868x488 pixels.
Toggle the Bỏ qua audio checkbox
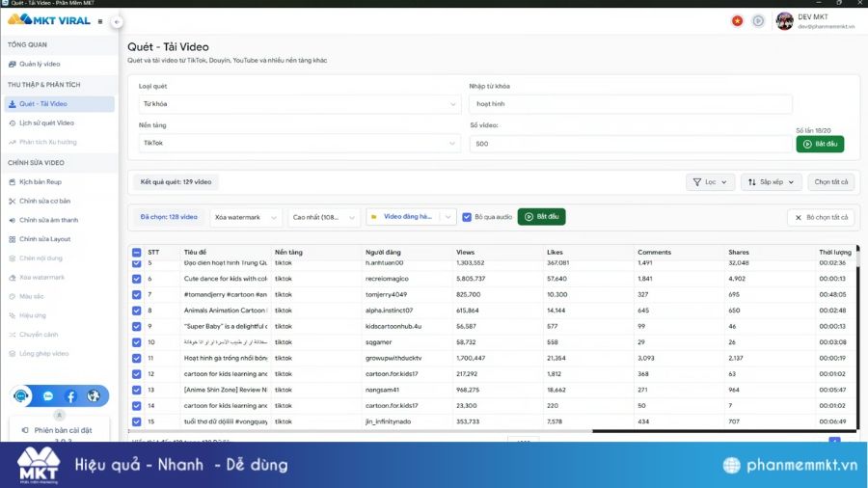(467, 217)
